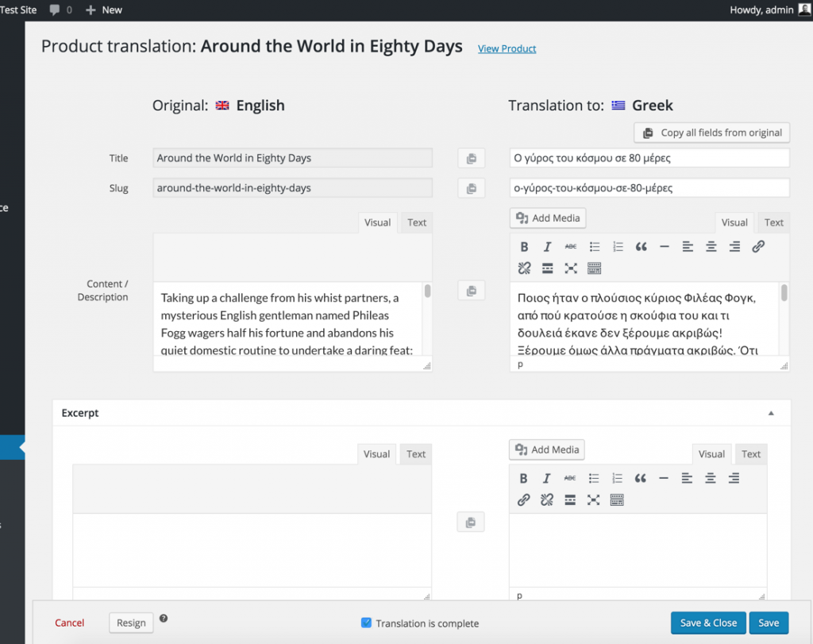Viewport: 813px width, 644px height.
Task: Click Save & Close button
Action: [708, 623]
